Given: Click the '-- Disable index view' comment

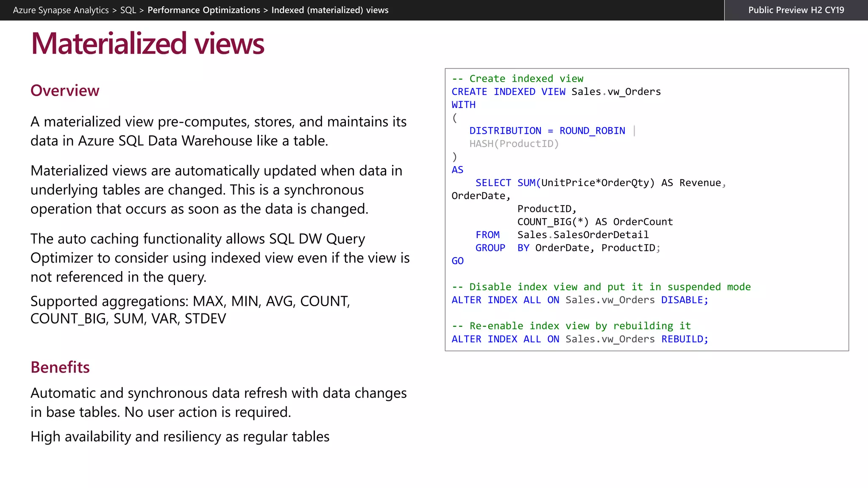Looking at the screenshot, I should 601,287.
